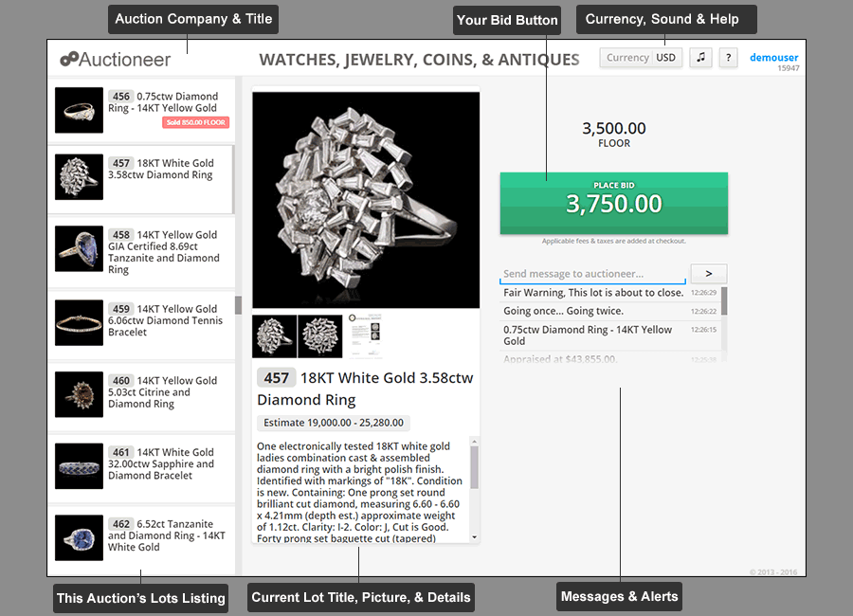
Task: Place bid of 3,750.00
Action: click(613, 203)
